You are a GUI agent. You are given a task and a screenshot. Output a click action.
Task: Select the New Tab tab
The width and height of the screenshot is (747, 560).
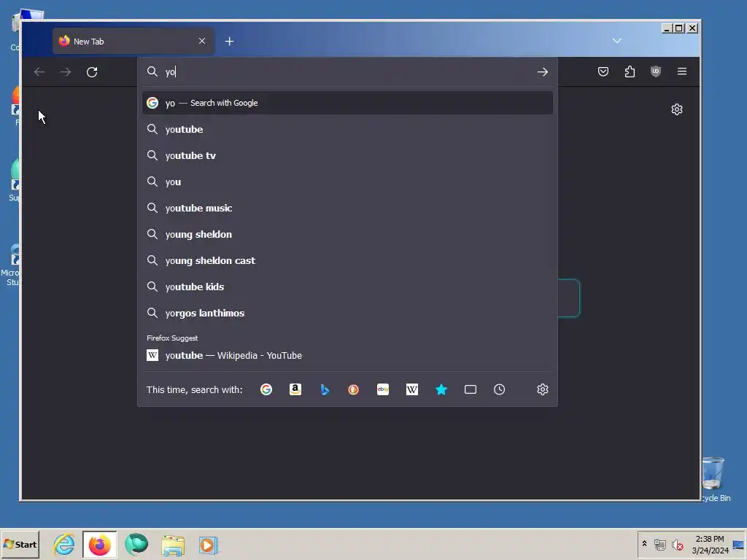point(133,41)
